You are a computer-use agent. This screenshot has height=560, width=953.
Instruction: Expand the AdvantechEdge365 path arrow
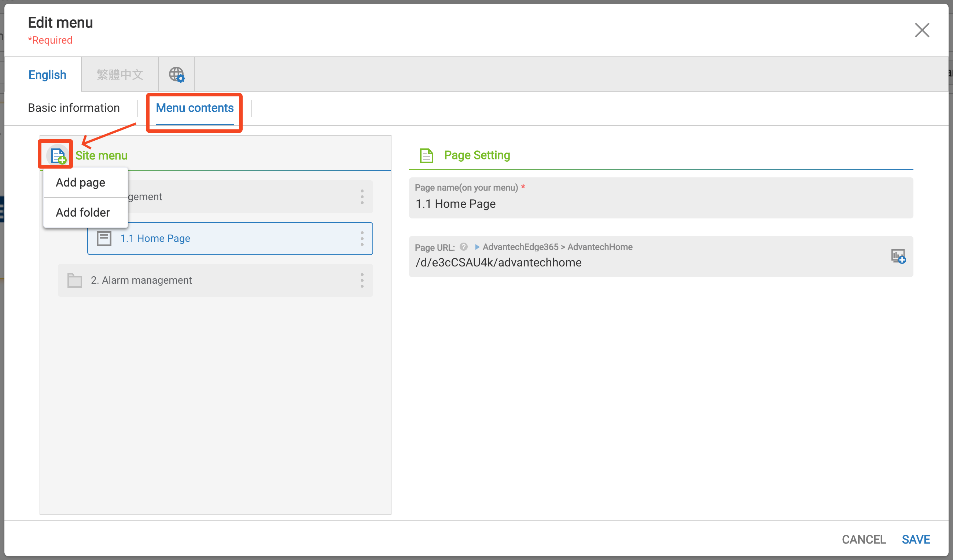pyautogui.click(x=477, y=247)
